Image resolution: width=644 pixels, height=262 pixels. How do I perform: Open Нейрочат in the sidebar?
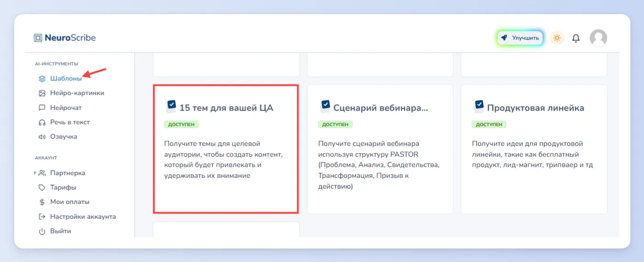pos(66,108)
